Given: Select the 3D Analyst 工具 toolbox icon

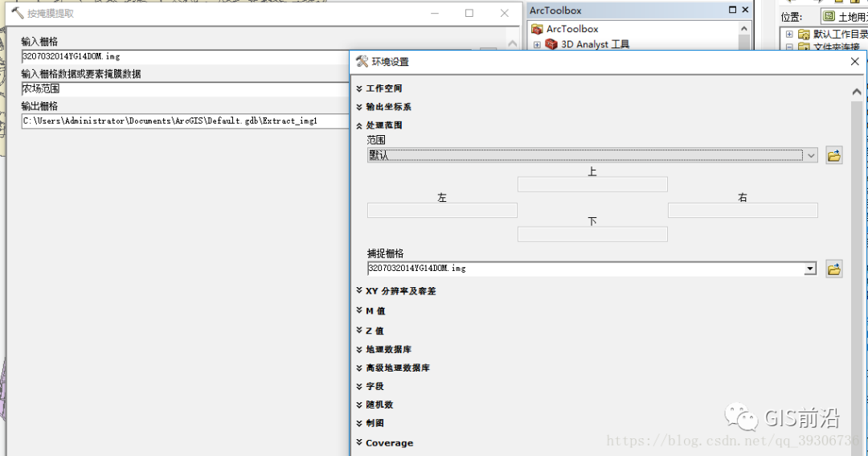Looking at the screenshot, I should (x=551, y=43).
